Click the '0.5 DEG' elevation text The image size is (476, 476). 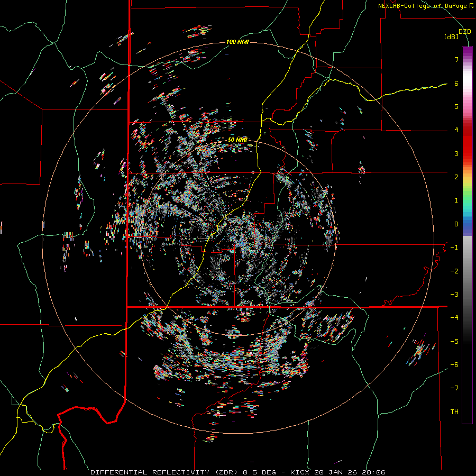point(259,472)
